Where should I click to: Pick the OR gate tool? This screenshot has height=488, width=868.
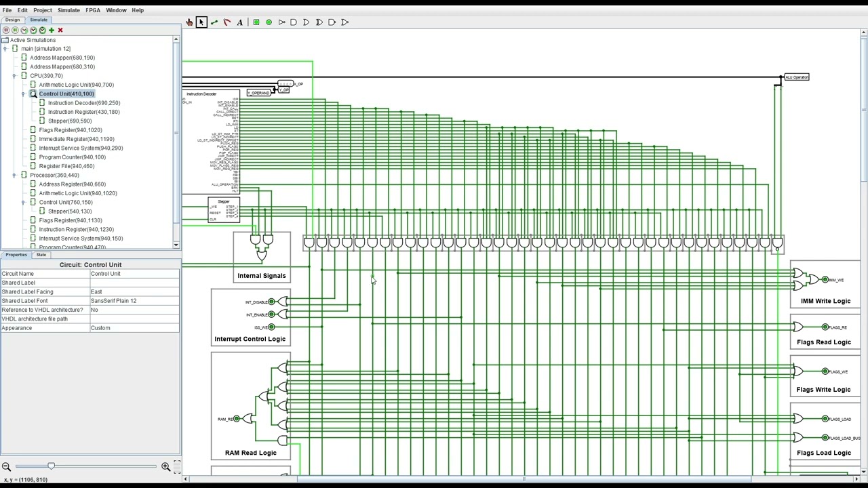pos(307,22)
